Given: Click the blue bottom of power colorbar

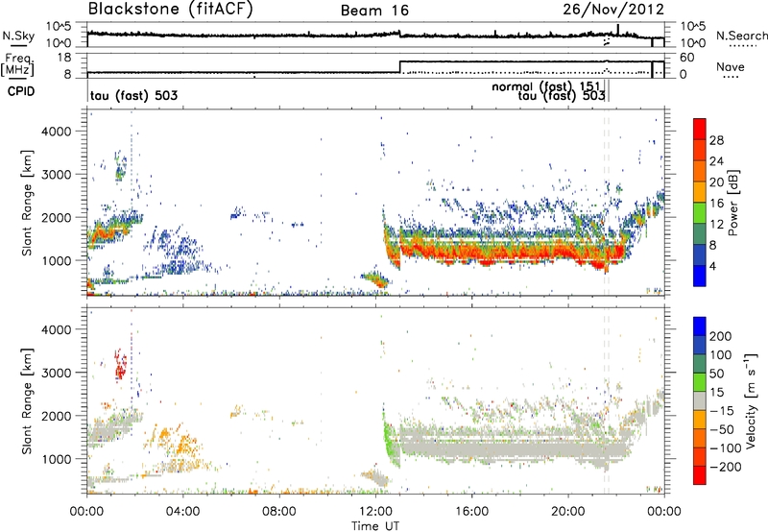Looking at the screenshot, I should point(700,276).
